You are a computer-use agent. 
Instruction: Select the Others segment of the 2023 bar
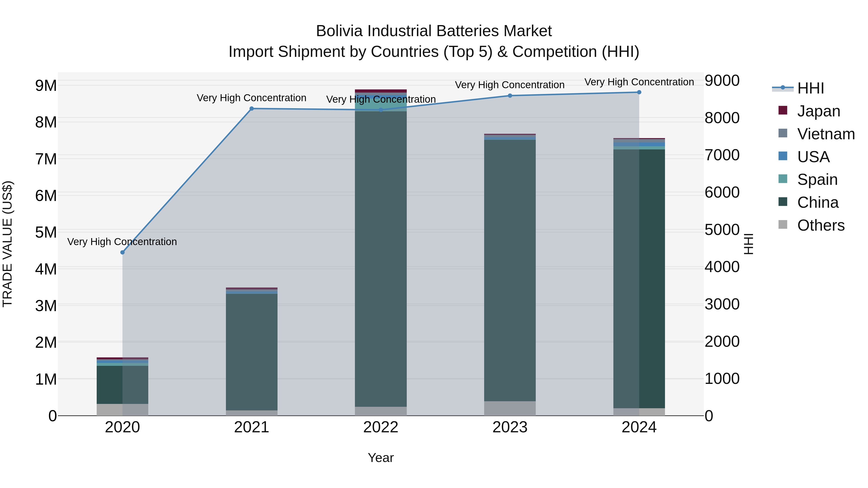(x=510, y=408)
